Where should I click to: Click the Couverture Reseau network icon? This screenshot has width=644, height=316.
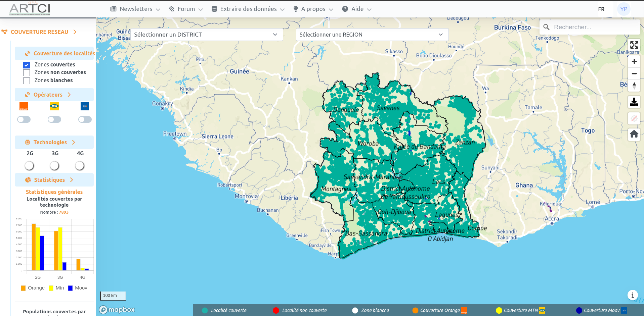click(4, 32)
